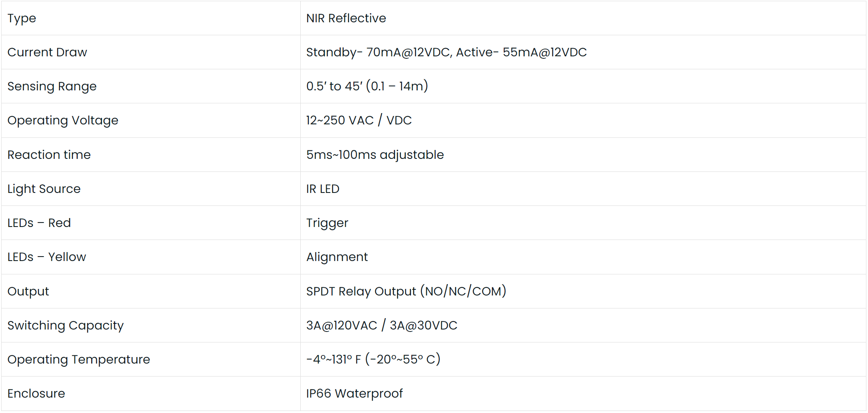Click the "Operating Voltage" label

click(x=63, y=120)
